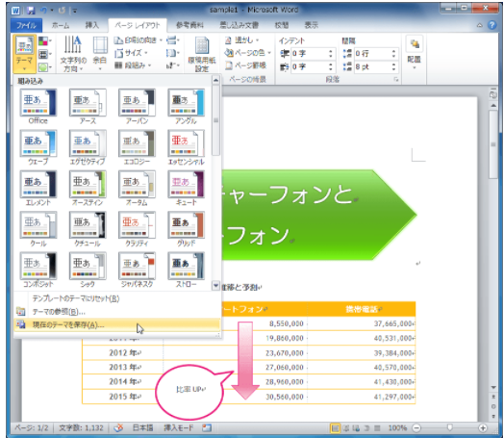
Task: Open サイズ paper size dropdown
Action: pos(131,53)
